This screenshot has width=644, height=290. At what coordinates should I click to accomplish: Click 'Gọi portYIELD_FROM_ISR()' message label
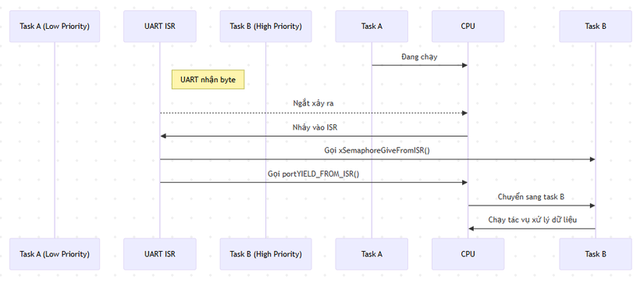313,174
